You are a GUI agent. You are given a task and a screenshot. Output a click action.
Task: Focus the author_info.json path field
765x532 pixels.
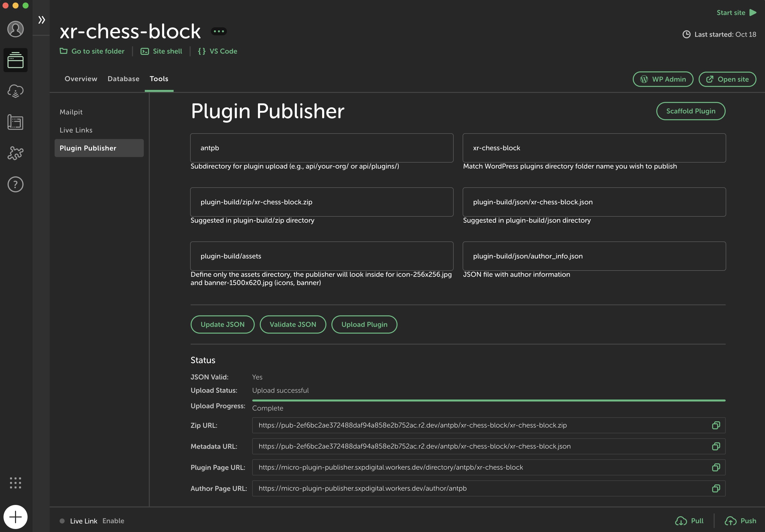click(594, 256)
